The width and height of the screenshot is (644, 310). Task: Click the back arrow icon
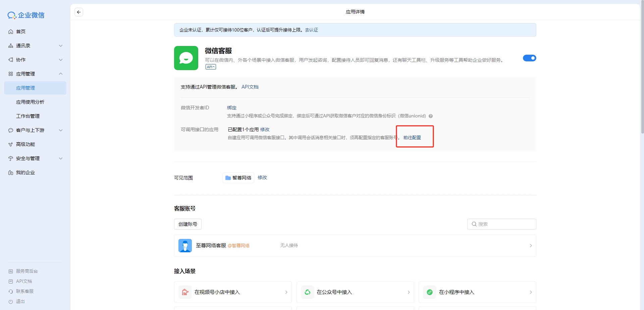tap(79, 12)
